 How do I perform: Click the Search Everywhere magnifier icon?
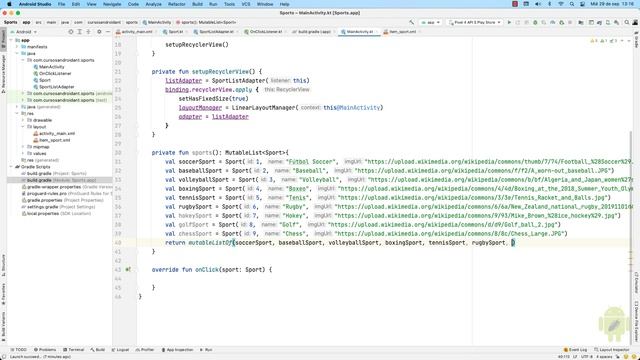point(627,22)
